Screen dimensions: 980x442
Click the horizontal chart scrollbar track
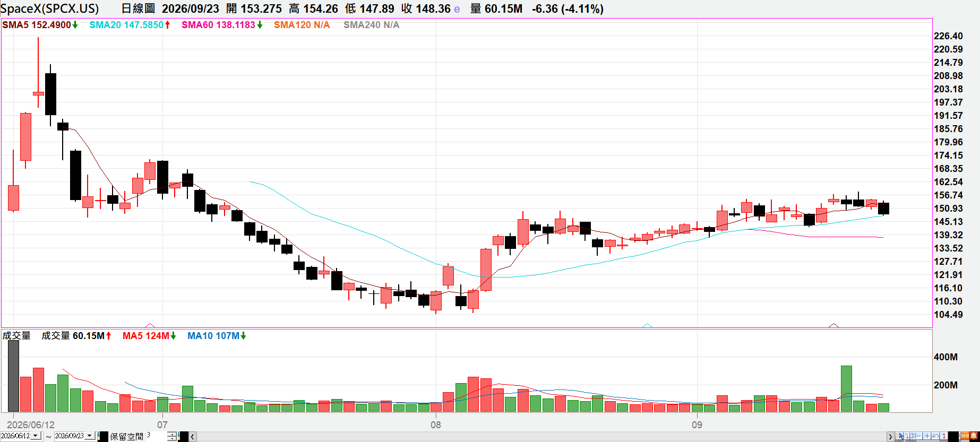pos(541,436)
